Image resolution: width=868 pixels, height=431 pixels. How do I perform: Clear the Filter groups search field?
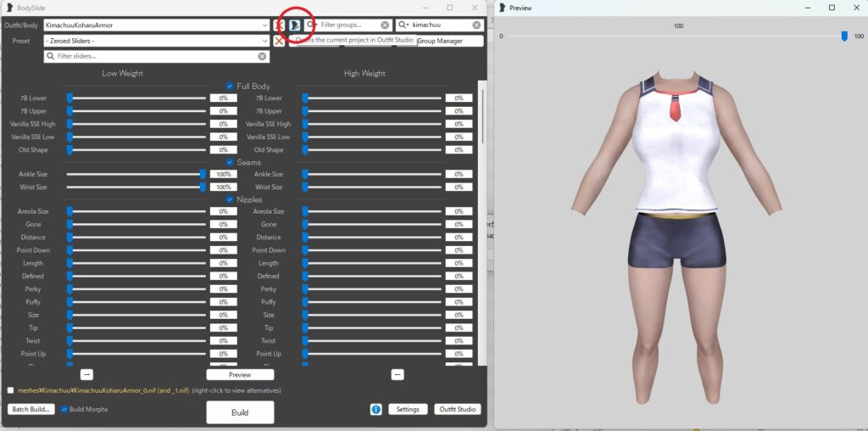[385, 25]
